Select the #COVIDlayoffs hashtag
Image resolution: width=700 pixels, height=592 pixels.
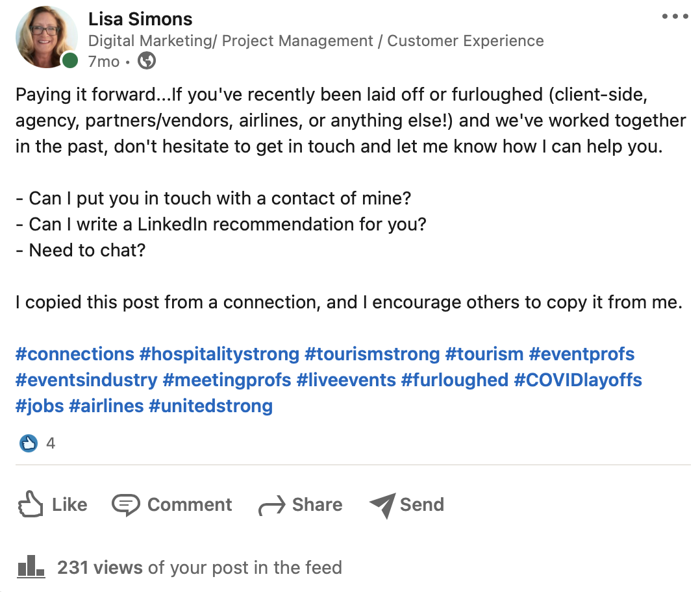[578, 380]
